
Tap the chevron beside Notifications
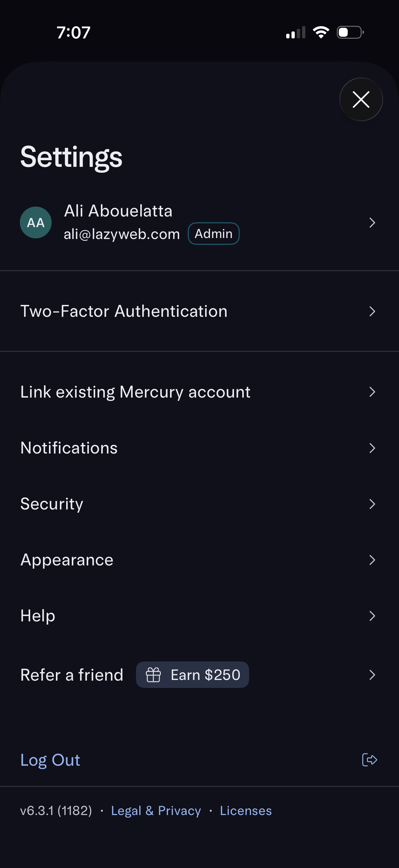click(372, 448)
